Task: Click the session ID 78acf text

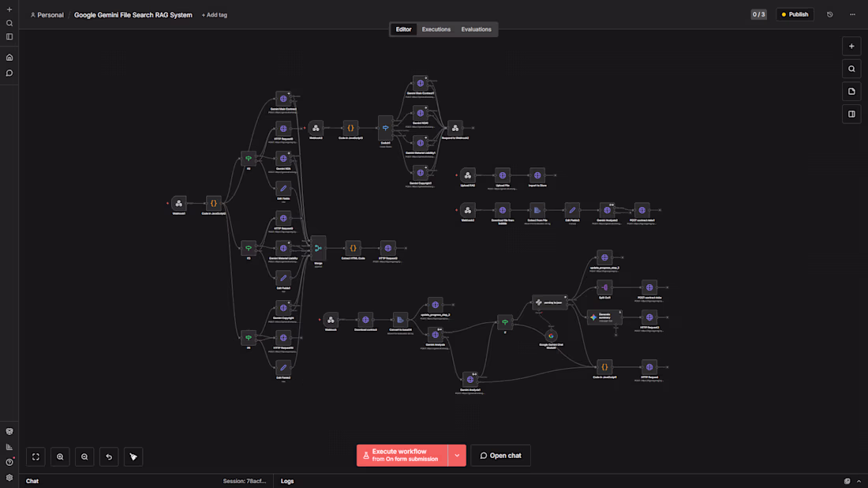Action: tap(245, 482)
